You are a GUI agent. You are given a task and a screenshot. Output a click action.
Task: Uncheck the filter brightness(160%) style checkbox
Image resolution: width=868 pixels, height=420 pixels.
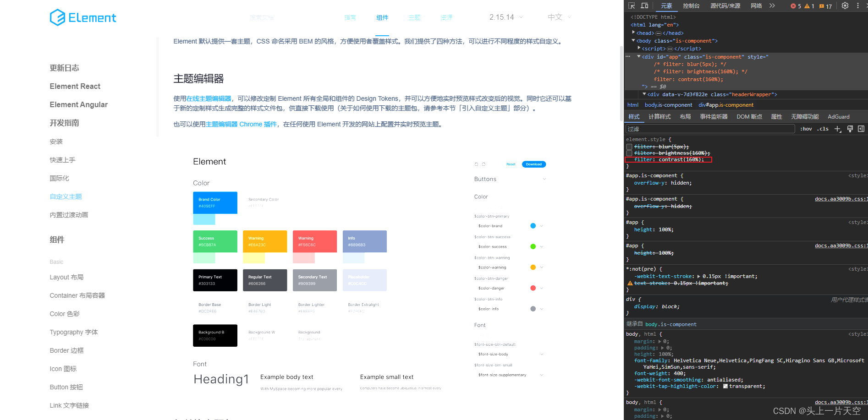point(629,153)
